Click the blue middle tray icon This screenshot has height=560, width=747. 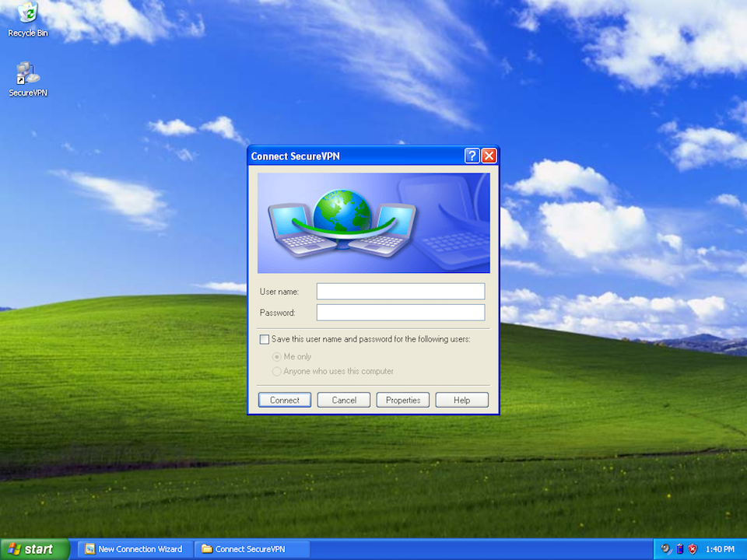[x=680, y=549]
